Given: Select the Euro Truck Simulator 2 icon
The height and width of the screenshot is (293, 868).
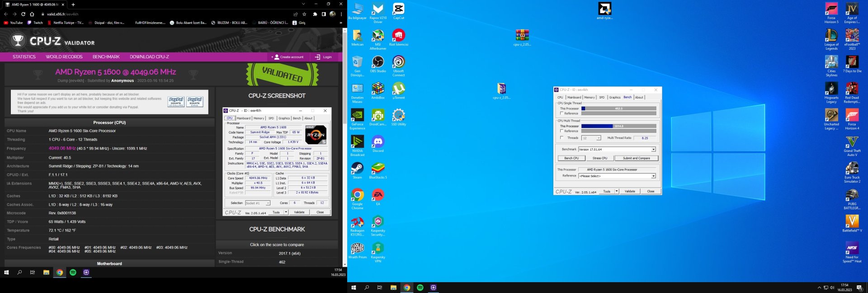Looking at the screenshot, I should (x=852, y=173).
